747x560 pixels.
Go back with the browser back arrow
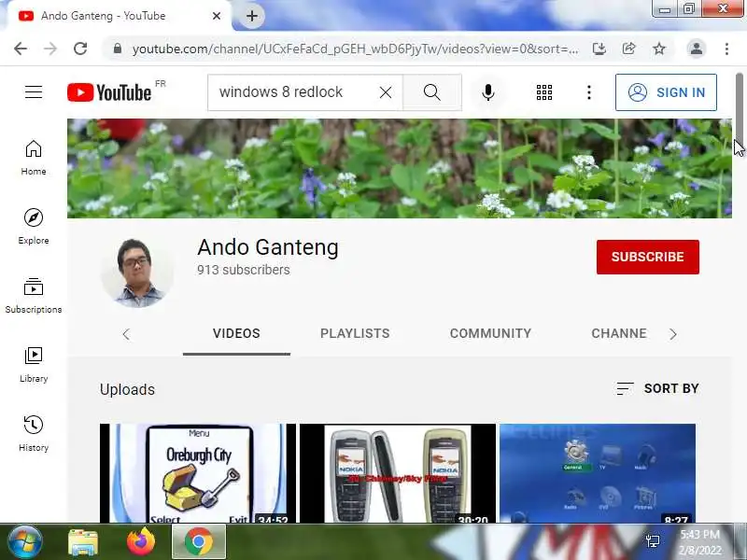[21, 49]
